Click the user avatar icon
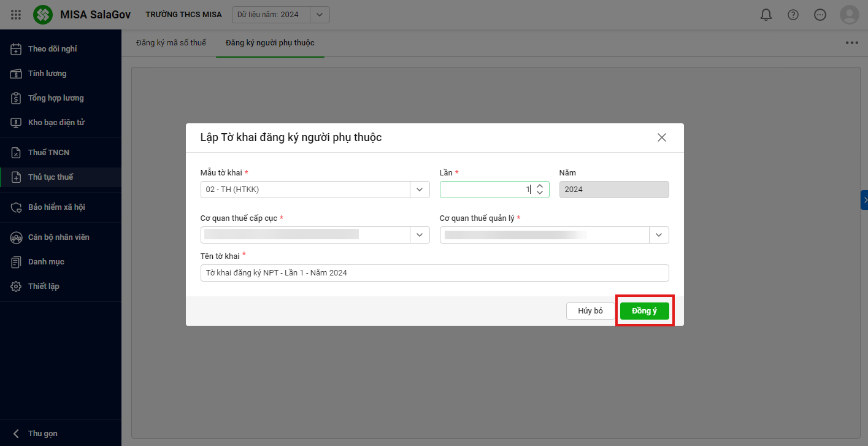Screen dimensions: 868x446 (850, 15)
